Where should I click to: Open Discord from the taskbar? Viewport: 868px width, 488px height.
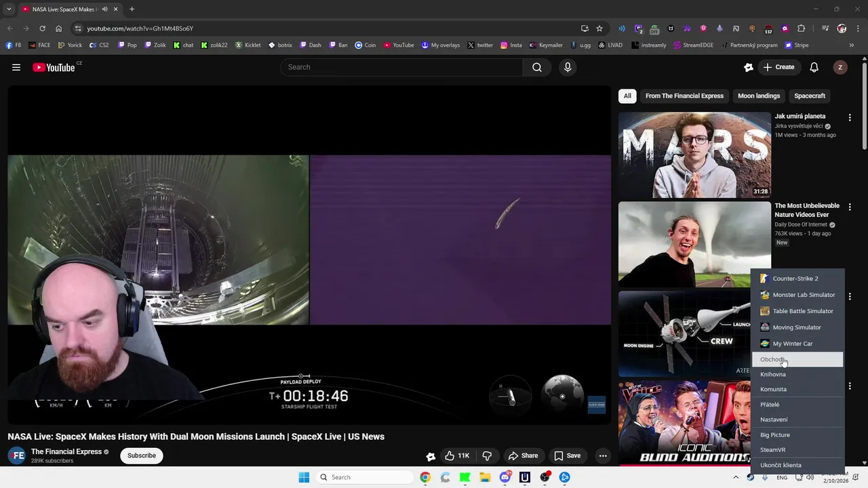pos(505,477)
